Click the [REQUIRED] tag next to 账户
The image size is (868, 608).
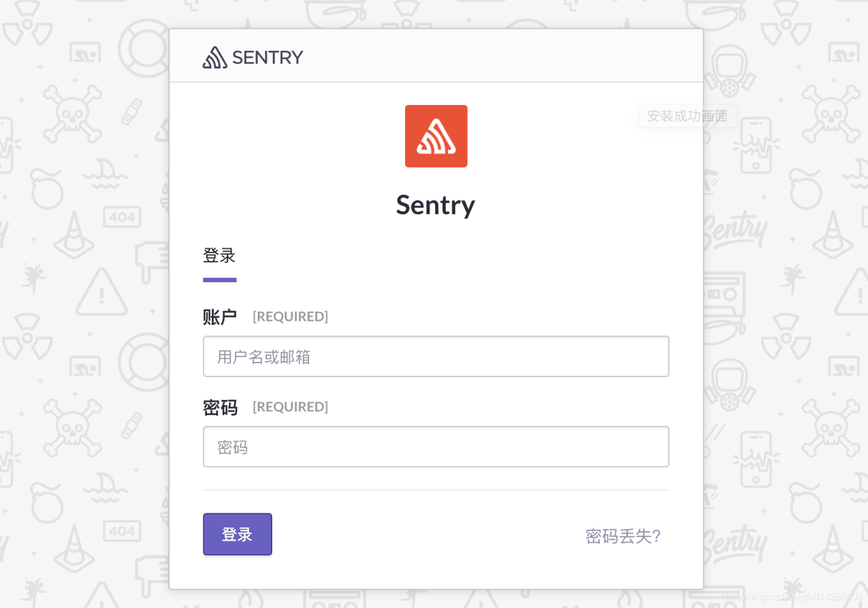pyautogui.click(x=290, y=316)
